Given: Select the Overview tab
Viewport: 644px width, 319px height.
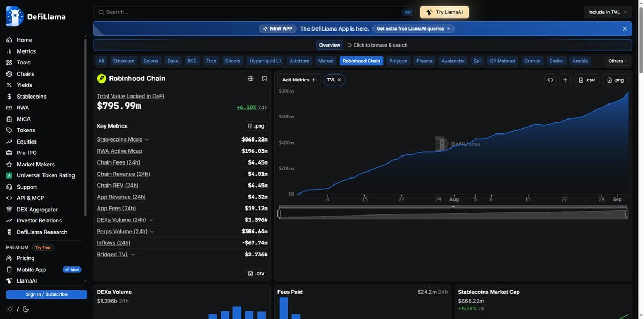Looking at the screenshot, I should 330,45.
